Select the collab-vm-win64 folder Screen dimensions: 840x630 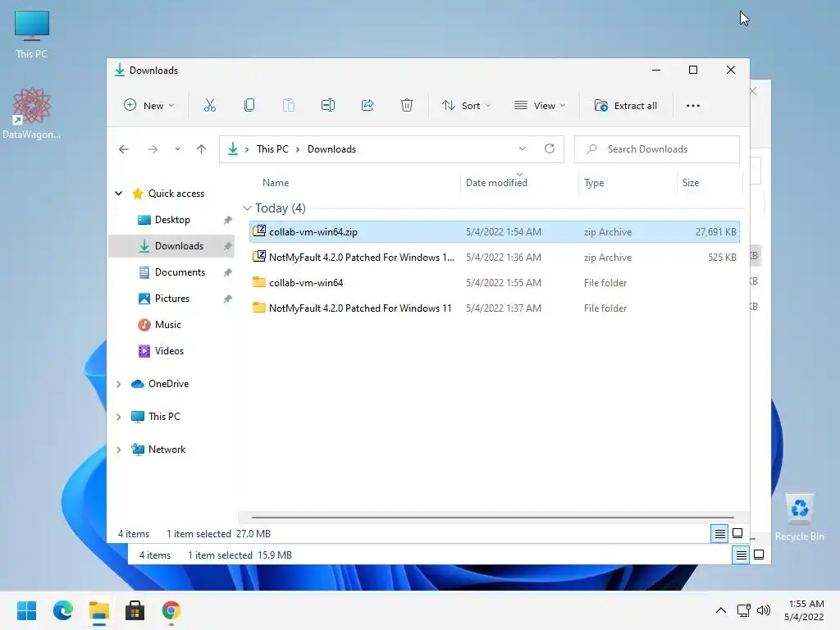point(495,283)
